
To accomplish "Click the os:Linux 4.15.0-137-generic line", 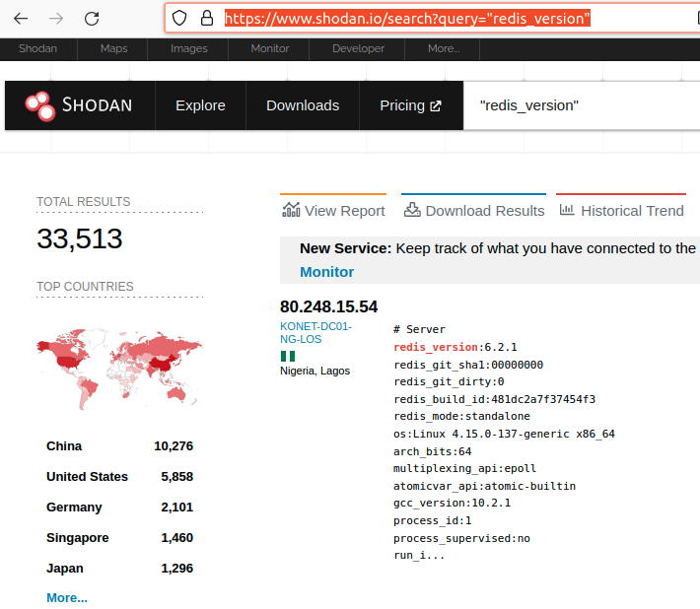I will click(x=504, y=435).
